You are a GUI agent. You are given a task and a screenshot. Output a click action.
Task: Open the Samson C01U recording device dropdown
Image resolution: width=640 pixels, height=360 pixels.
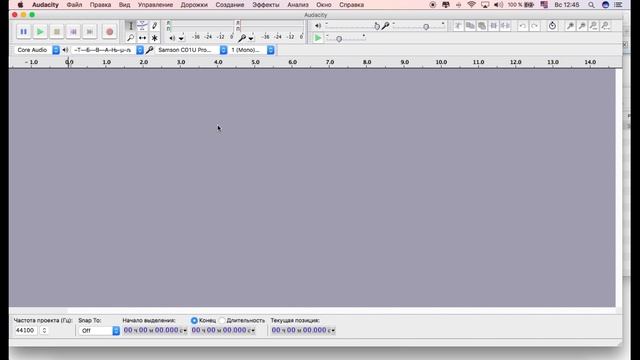[191, 50]
